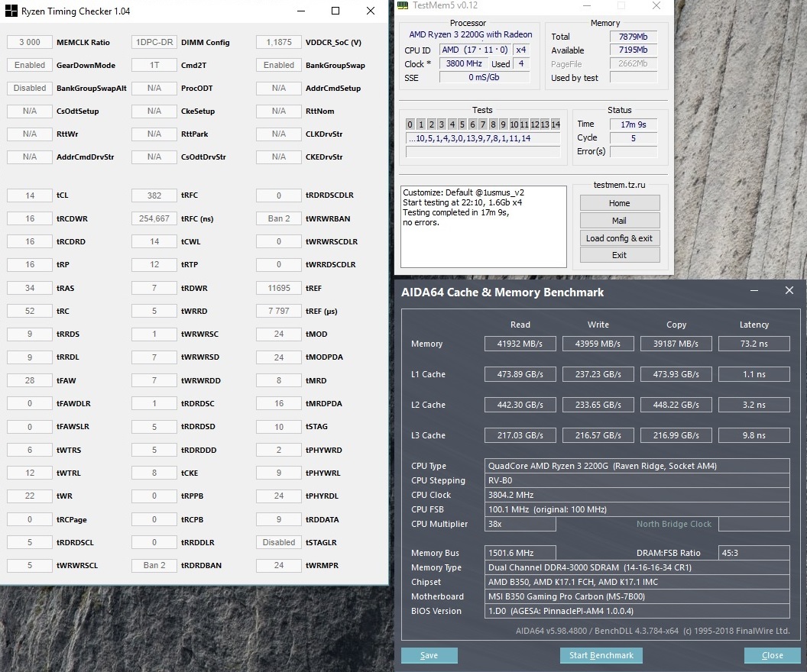
Task: Click the MEMCLK Ratio value 3 000
Action: (x=30, y=42)
